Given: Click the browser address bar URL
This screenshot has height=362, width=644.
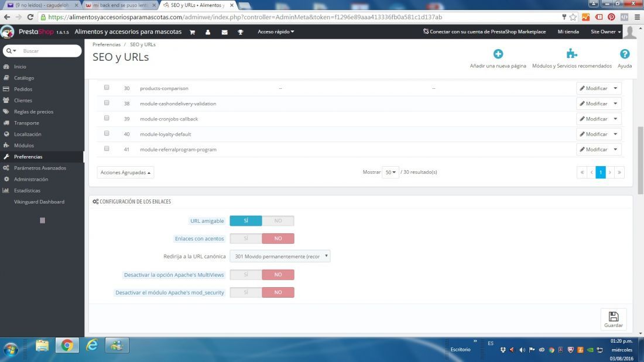Looking at the screenshot, I should pos(245,17).
